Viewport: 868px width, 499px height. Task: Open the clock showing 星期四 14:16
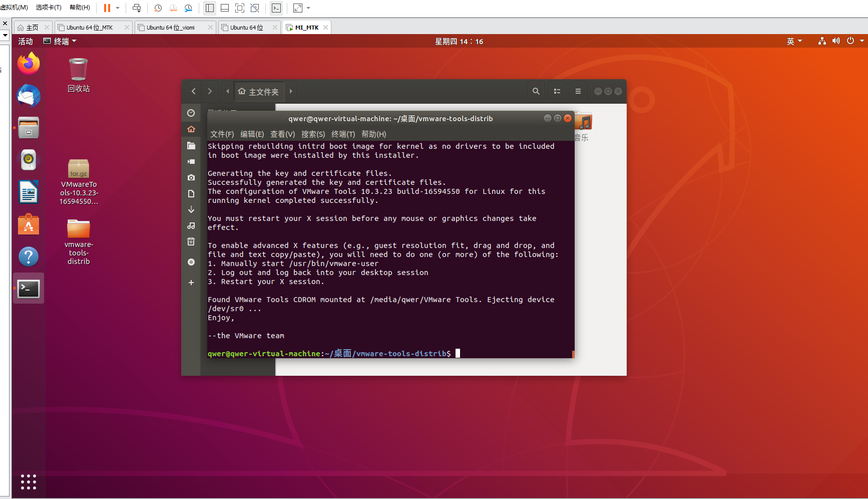(459, 41)
